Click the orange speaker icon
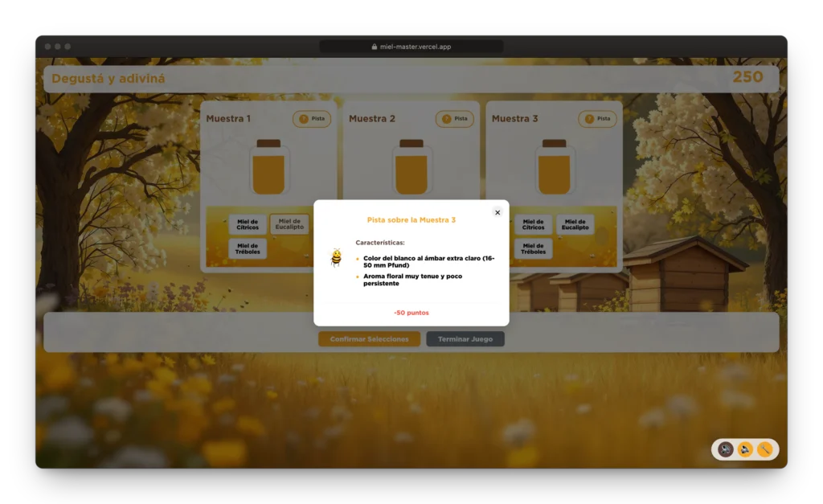The image size is (823, 504). pos(745,449)
